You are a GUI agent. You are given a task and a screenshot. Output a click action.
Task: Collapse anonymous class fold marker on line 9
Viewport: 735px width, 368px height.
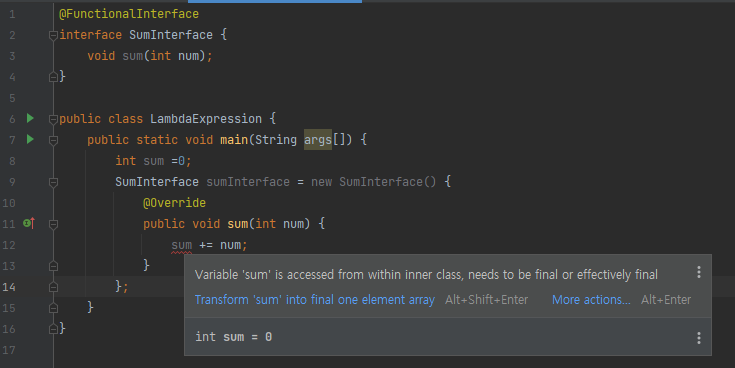coord(53,182)
